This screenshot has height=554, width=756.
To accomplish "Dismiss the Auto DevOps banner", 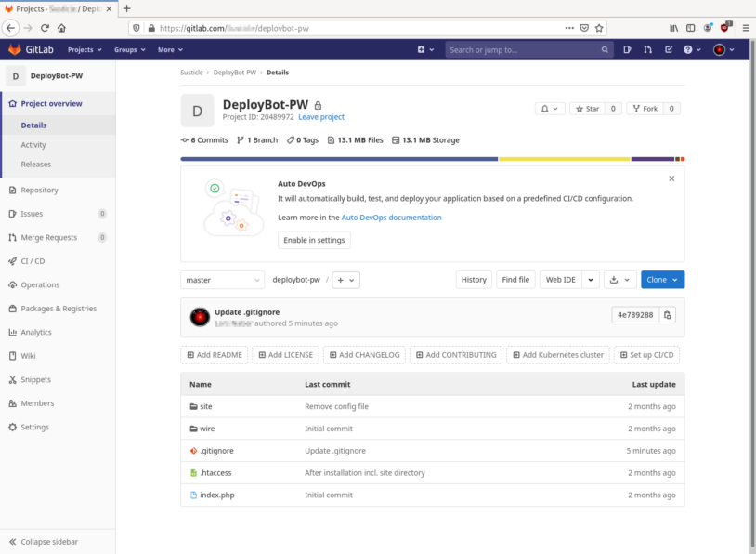I will coord(671,178).
